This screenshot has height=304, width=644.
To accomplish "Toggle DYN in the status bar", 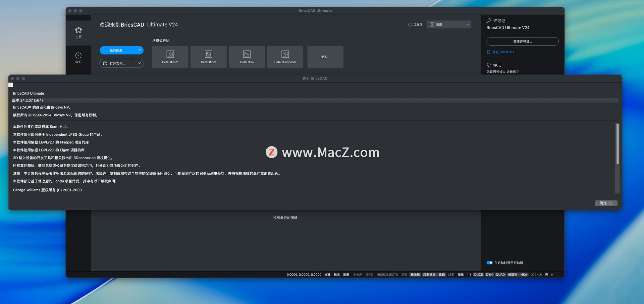I will pos(489,275).
